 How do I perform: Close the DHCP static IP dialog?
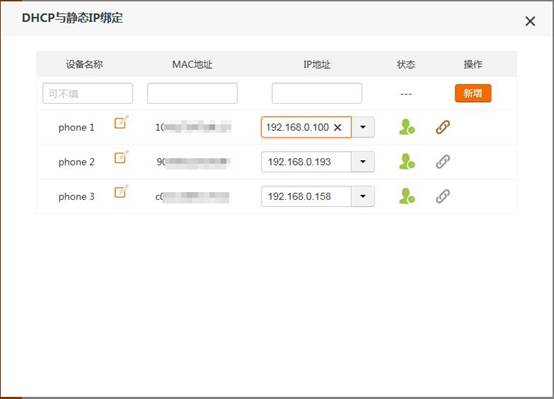[x=530, y=21]
